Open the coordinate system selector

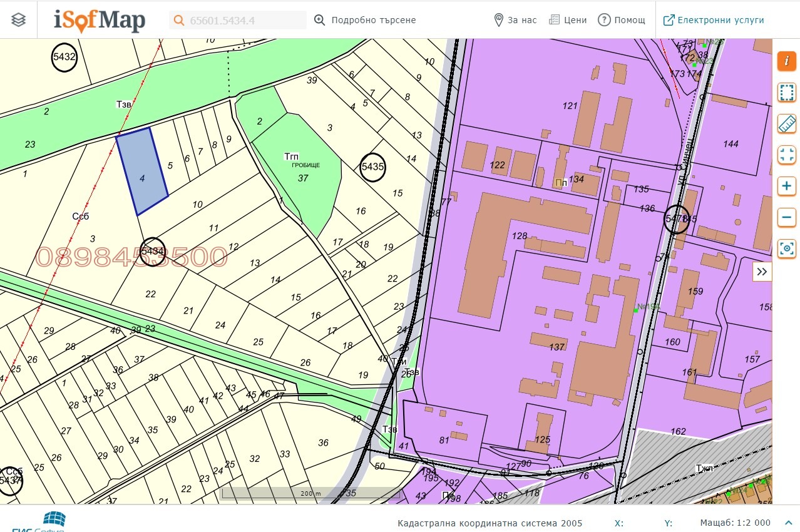490,523
